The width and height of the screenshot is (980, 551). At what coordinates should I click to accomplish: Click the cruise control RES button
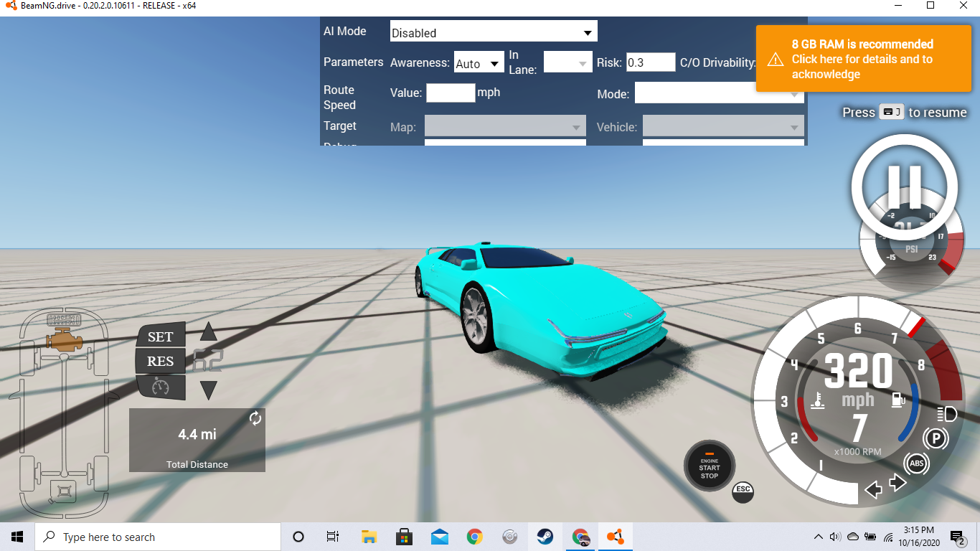coord(161,361)
